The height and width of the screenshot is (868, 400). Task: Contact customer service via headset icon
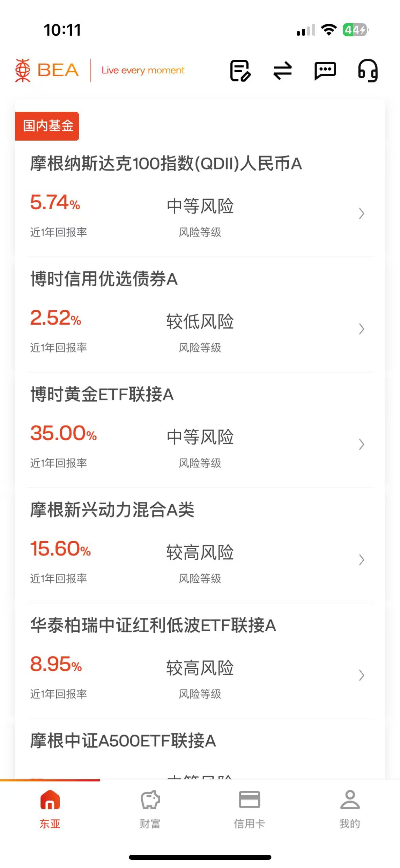point(368,71)
